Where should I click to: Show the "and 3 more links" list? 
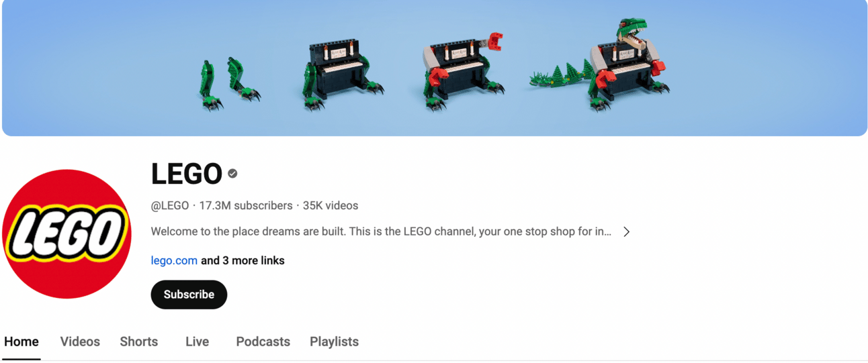(243, 260)
